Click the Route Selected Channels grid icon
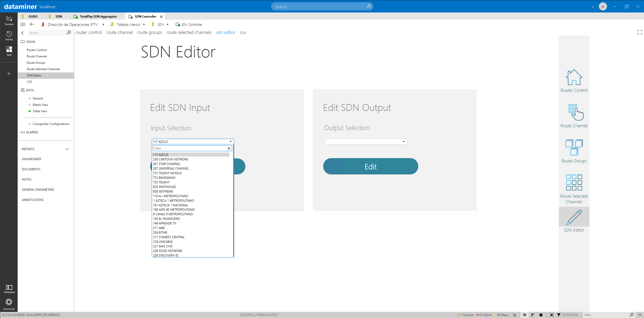 click(574, 183)
